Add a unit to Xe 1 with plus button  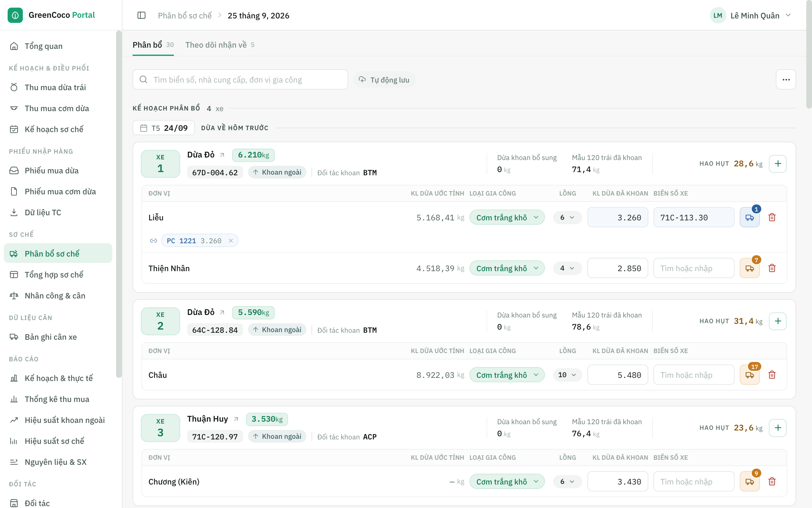[778, 164]
